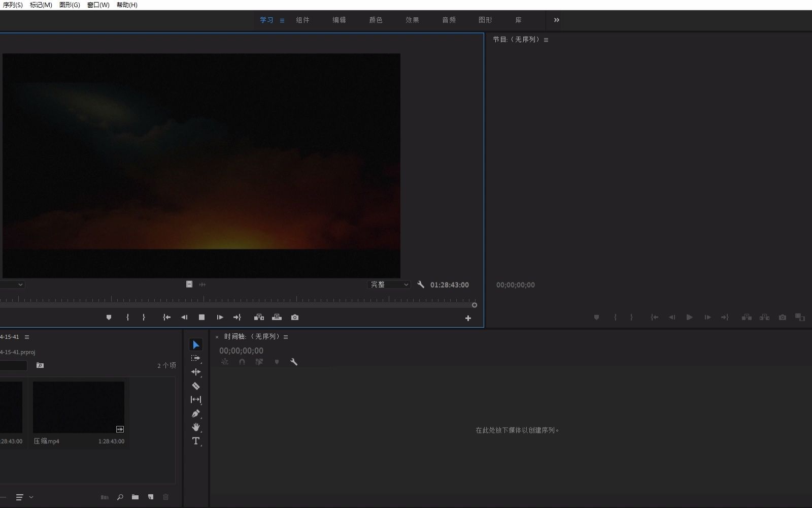Image resolution: width=812 pixels, height=508 pixels.
Task: Switch to 图形 workspace tab
Action: [x=486, y=20]
